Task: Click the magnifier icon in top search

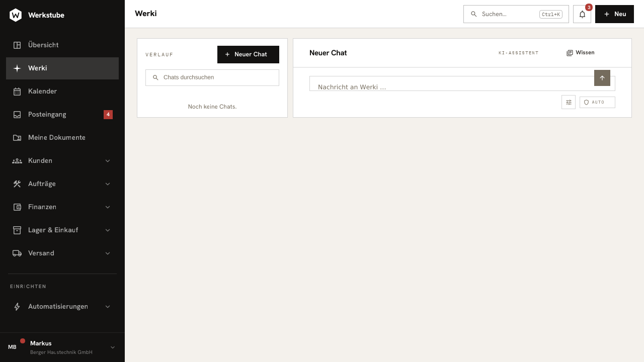Action: [473, 14]
